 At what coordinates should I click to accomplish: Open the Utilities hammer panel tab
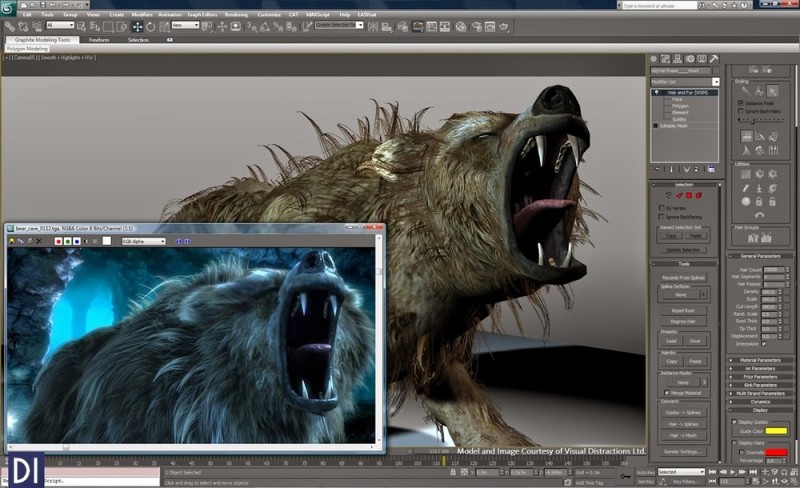714,59
